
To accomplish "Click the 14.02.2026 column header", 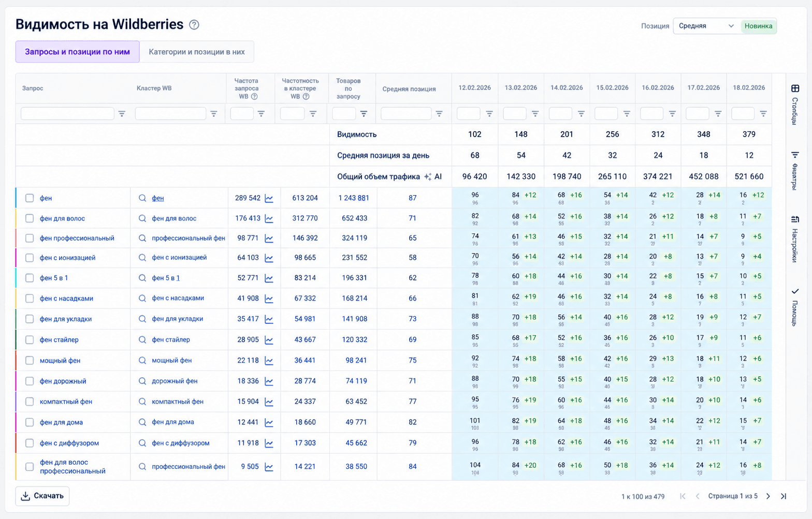I will click(567, 88).
